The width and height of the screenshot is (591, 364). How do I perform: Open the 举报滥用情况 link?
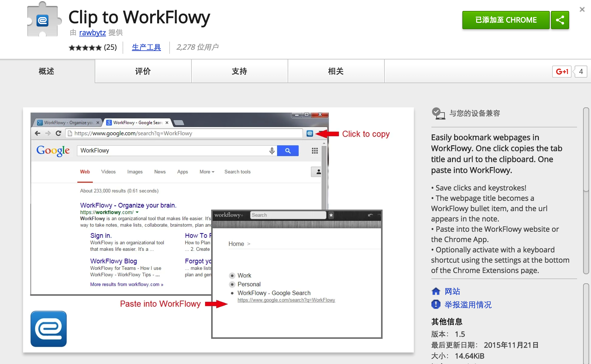coord(468,305)
